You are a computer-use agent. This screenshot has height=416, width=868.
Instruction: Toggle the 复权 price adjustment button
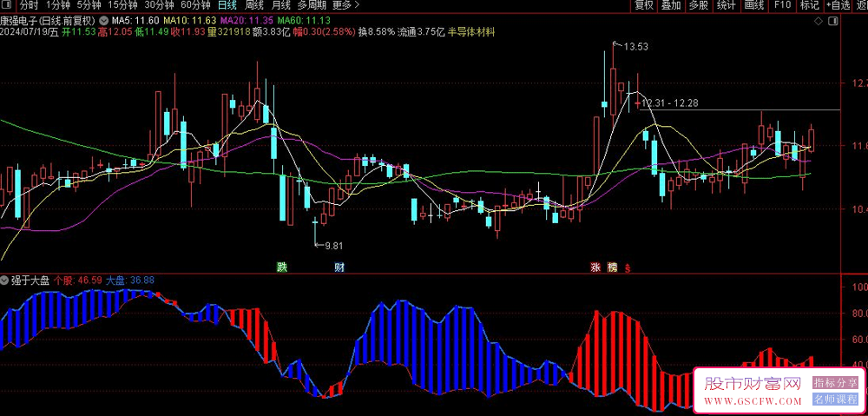[x=644, y=5]
